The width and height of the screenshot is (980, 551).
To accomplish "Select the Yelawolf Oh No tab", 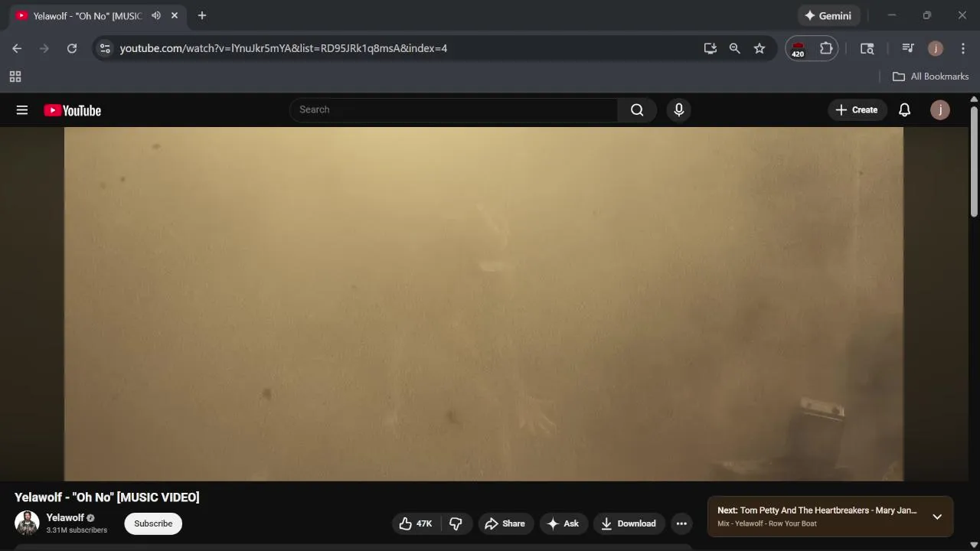I will 88,15.
